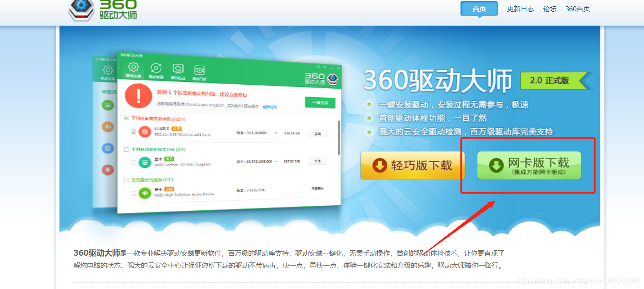Viewport: 644px width, 289px height.
Task: Click the red round icon in back window
Action: coord(107,170)
